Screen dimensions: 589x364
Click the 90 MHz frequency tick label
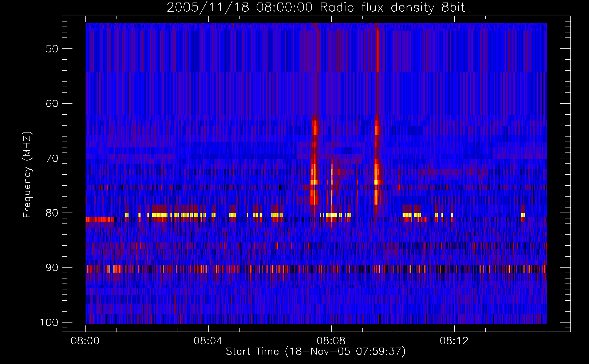(x=52, y=268)
